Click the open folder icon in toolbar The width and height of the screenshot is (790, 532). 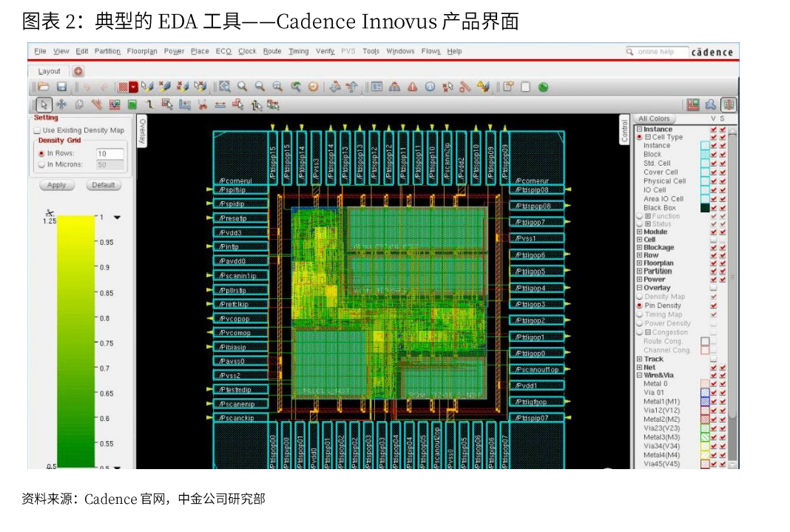click(44, 87)
